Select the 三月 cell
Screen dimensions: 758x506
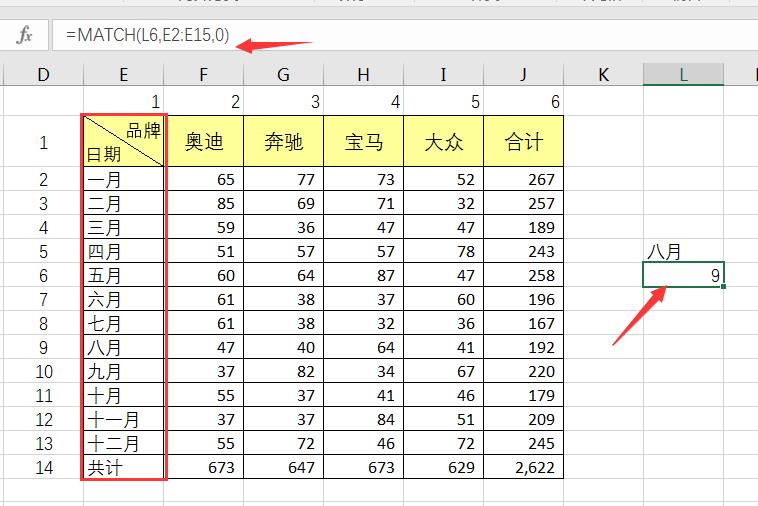tap(124, 227)
